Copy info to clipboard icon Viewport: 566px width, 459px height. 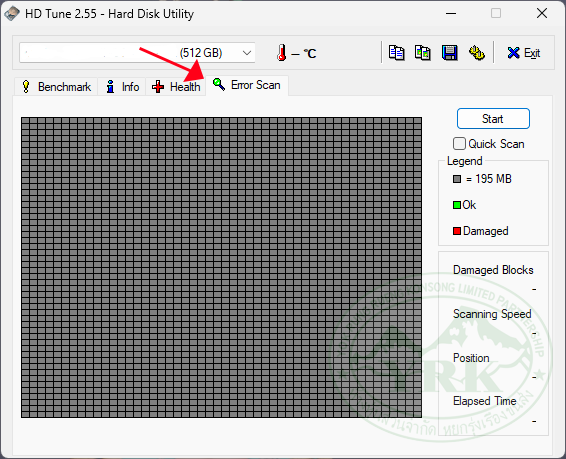(x=396, y=53)
